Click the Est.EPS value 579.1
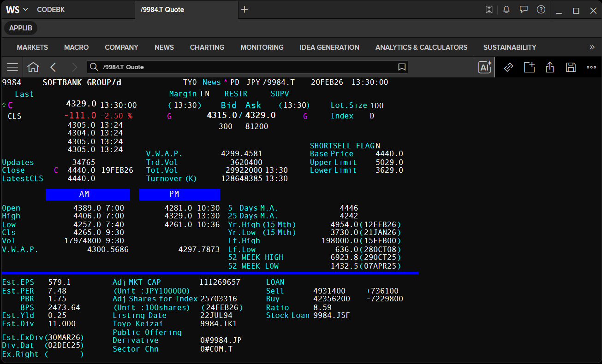Screen dimensions: 602x364 60,282
